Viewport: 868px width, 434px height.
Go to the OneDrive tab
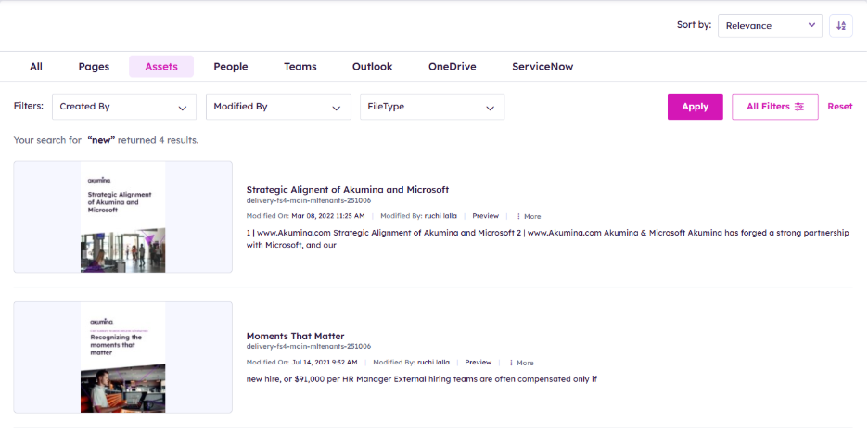[x=452, y=67]
